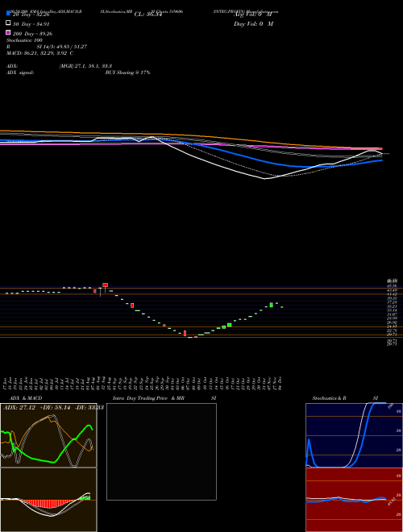Image resolution: width=403 pixels, height=532 pixels.
Task: Click the tall green candlestick near the recent high
Action: 272,305
